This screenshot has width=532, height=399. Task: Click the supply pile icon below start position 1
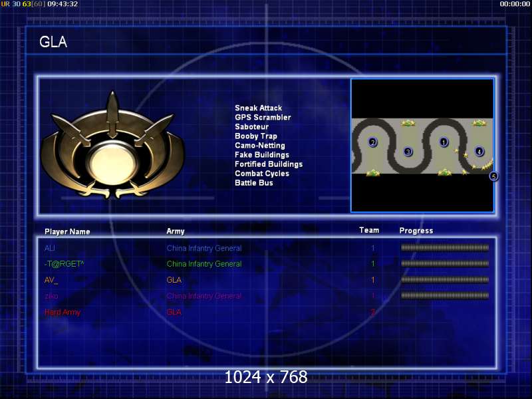pos(444,173)
